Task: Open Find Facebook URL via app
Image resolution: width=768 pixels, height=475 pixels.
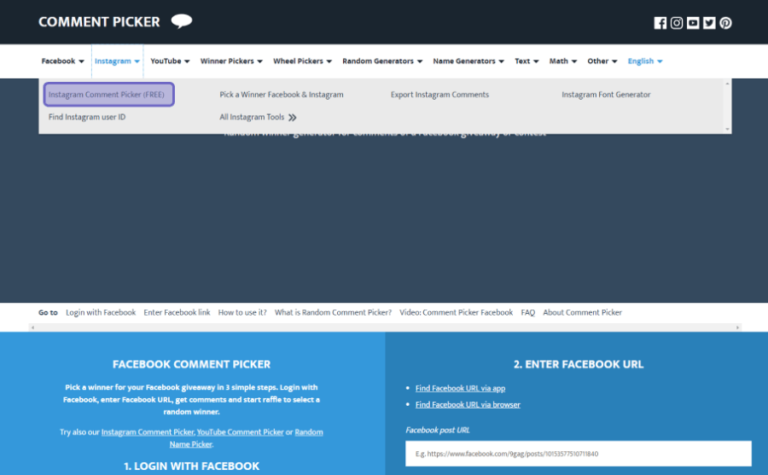Action: pyautogui.click(x=460, y=388)
